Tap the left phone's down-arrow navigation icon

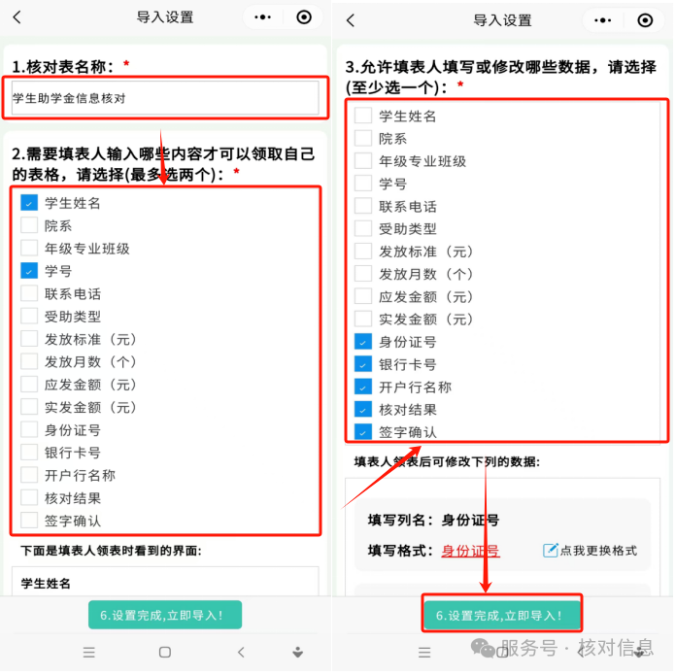[x=297, y=653]
